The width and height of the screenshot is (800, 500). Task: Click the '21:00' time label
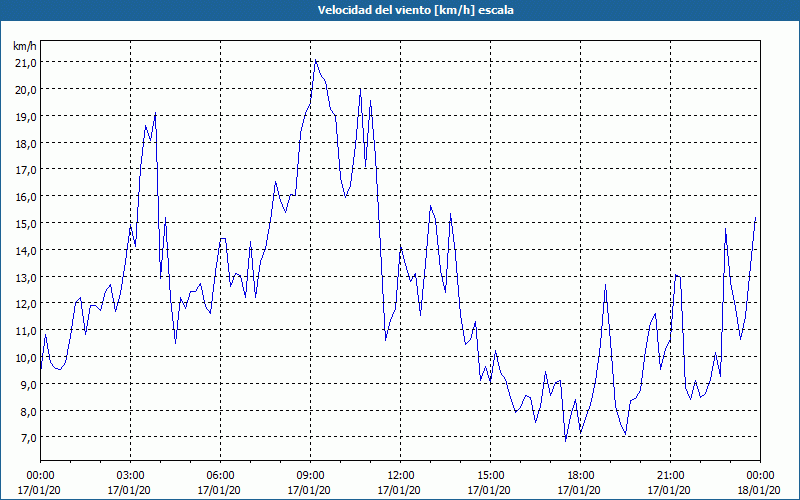[x=670, y=476]
